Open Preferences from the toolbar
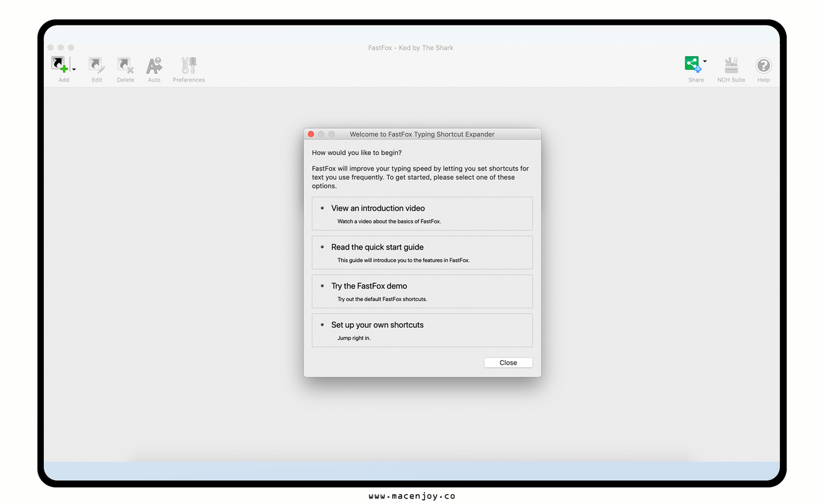The width and height of the screenshot is (823, 504). pos(189,65)
